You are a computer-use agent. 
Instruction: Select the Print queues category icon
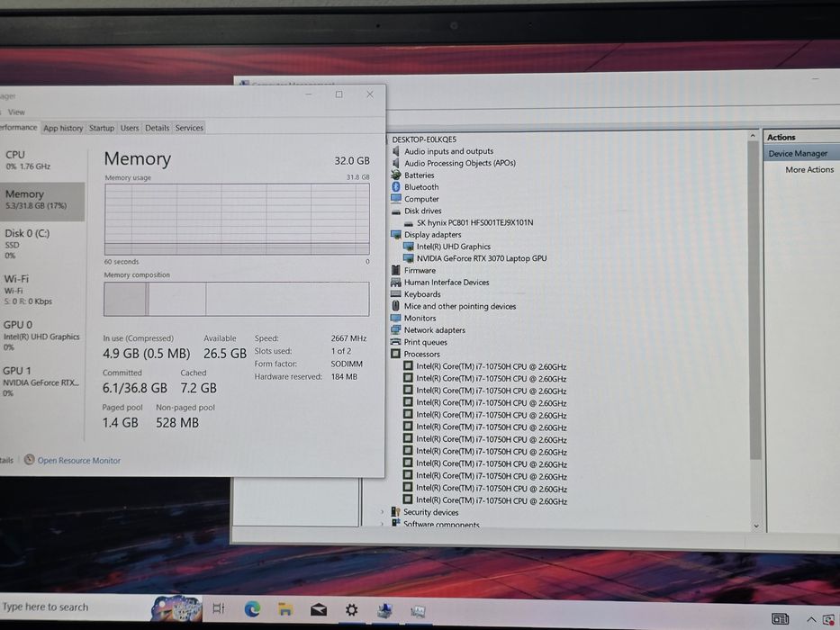(396, 342)
